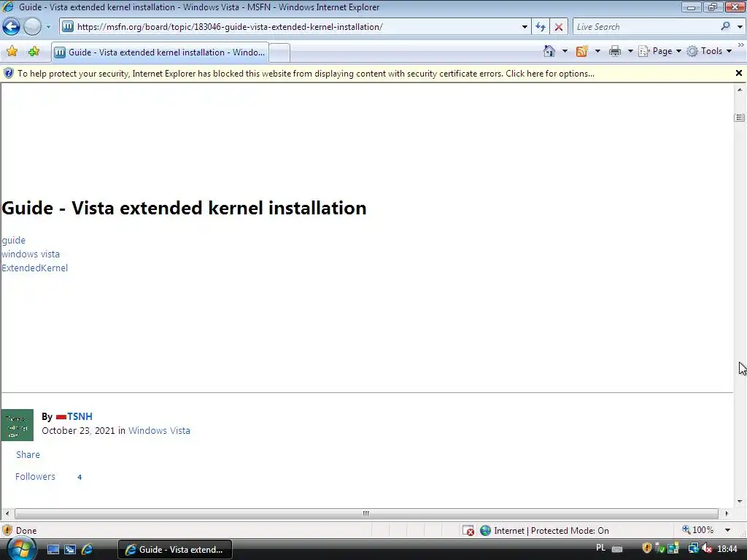Click the Internet zone globe icon
Viewport: 747px width, 560px height.
coord(485,531)
